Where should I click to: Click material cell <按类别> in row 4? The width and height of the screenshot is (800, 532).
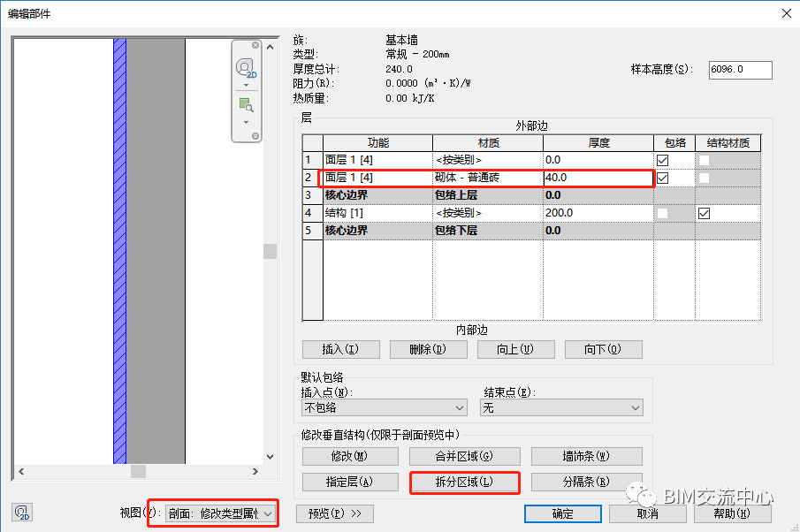488,213
